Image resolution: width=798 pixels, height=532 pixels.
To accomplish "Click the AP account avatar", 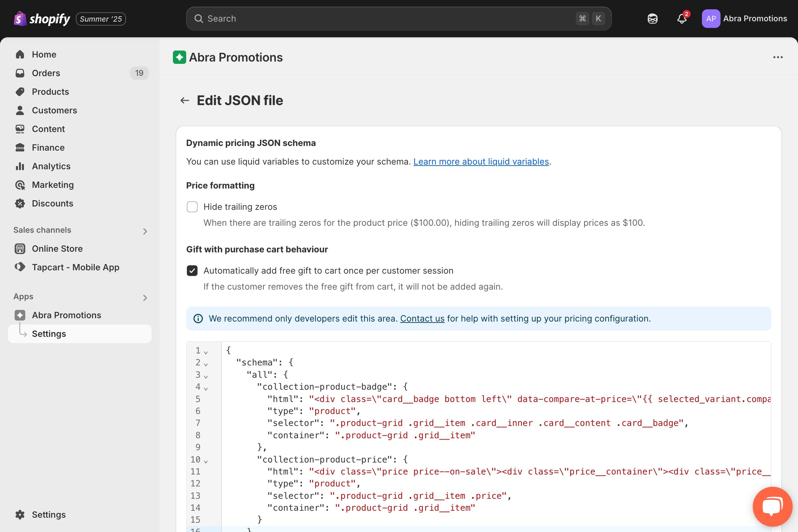I will tap(711, 19).
